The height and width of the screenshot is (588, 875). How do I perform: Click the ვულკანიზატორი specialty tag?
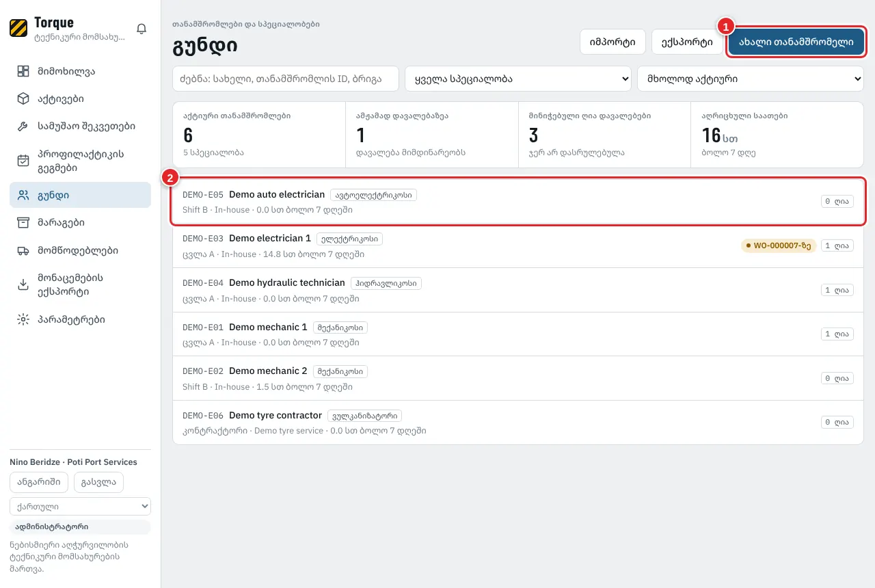point(364,416)
